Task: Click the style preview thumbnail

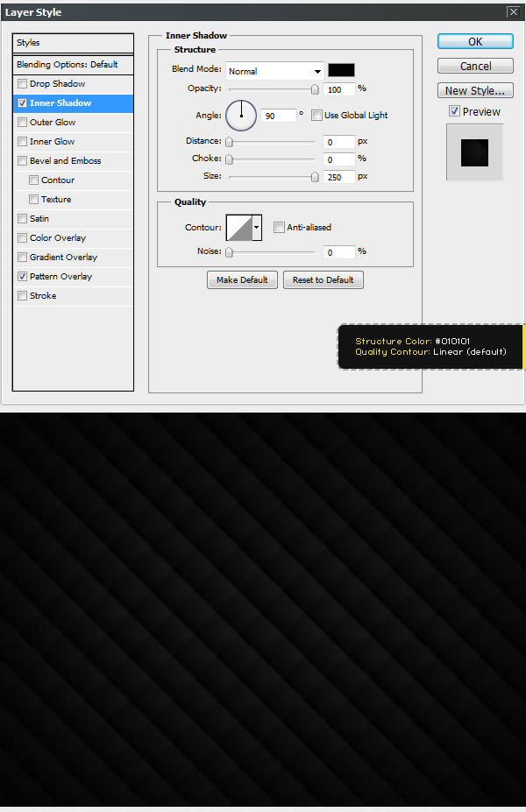Action: coord(474,152)
